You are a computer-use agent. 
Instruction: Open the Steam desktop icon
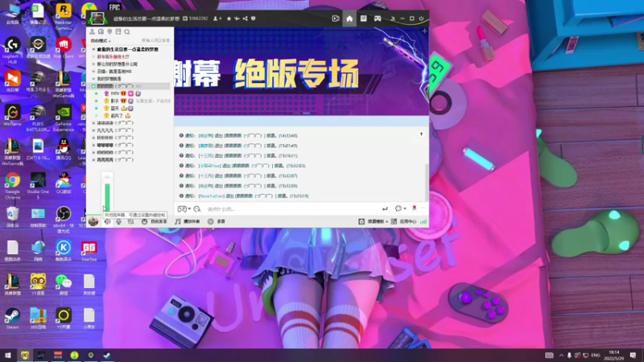[12, 319]
